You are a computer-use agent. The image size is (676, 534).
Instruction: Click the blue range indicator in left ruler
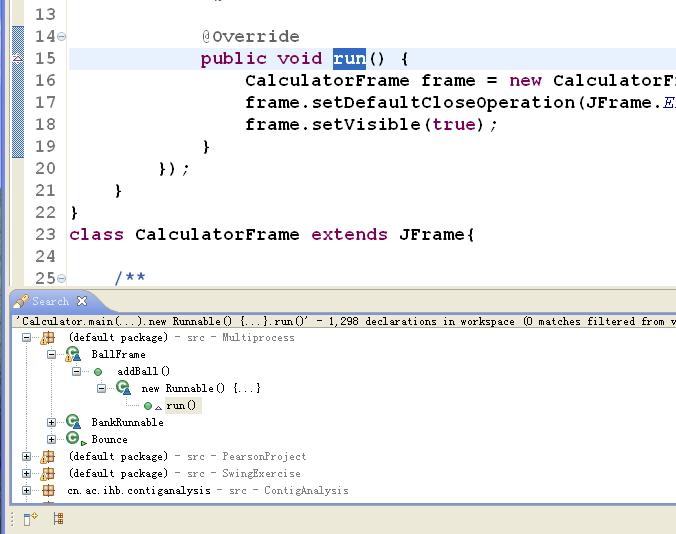coord(18,92)
